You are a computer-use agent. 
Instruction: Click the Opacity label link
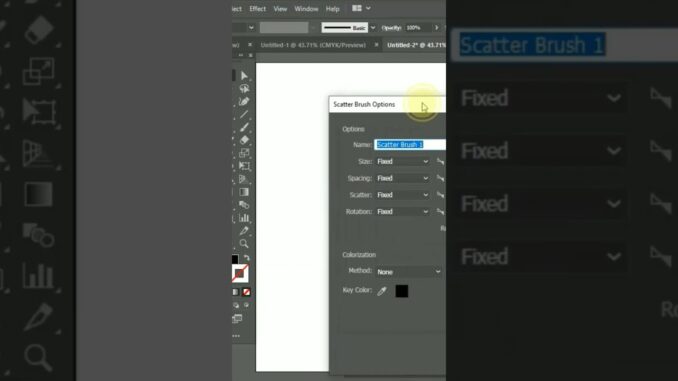click(x=391, y=28)
